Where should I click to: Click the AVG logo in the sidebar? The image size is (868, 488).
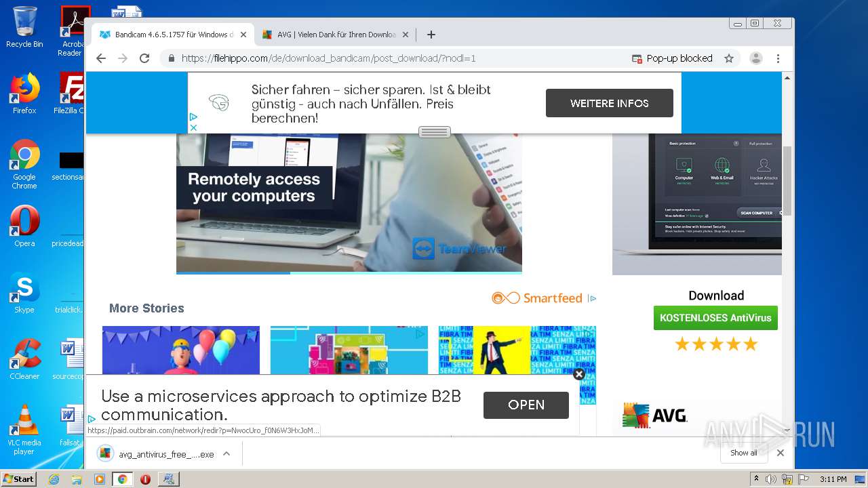[654, 415]
